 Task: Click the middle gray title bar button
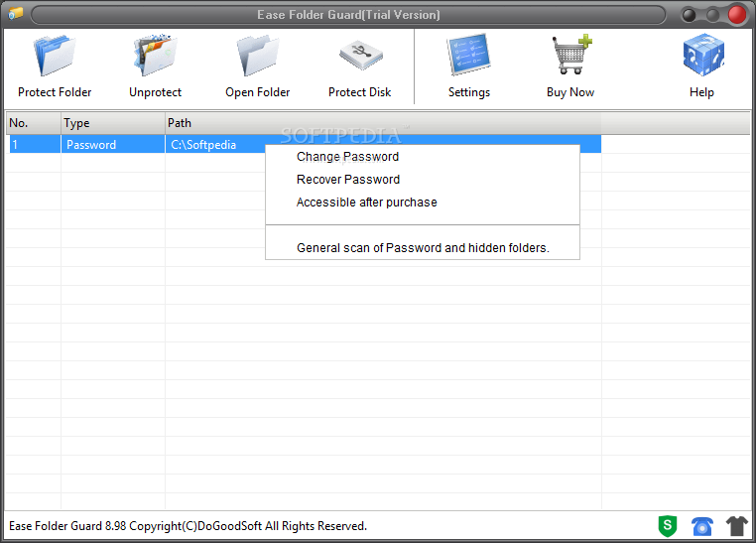712,16
